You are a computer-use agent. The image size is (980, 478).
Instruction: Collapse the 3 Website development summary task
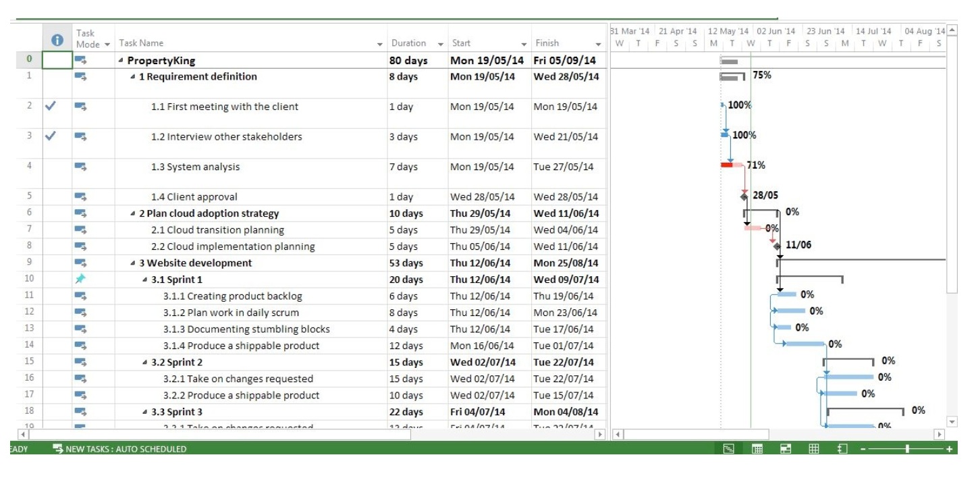[x=133, y=263]
